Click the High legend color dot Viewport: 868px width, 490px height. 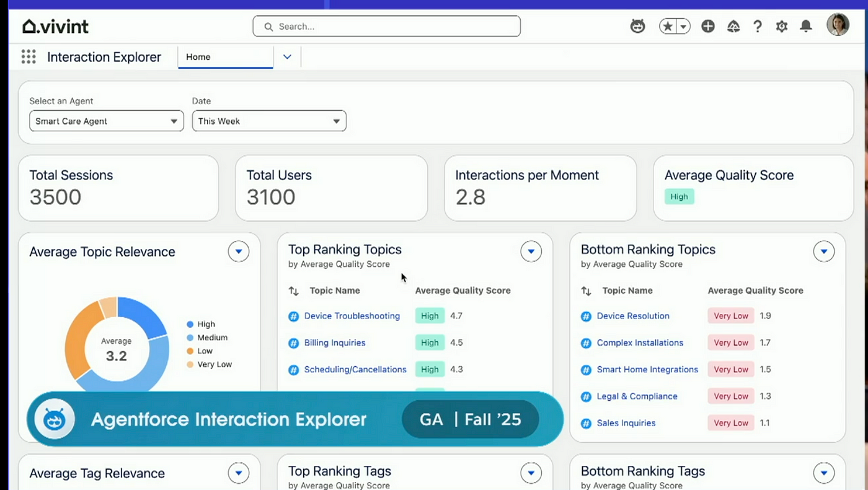[190, 325]
